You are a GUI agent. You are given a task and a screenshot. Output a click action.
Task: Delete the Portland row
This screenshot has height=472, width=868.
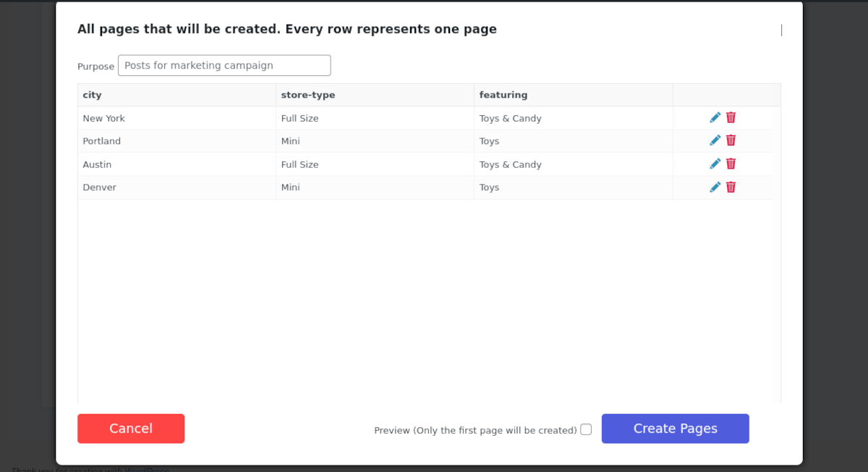tap(731, 140)
